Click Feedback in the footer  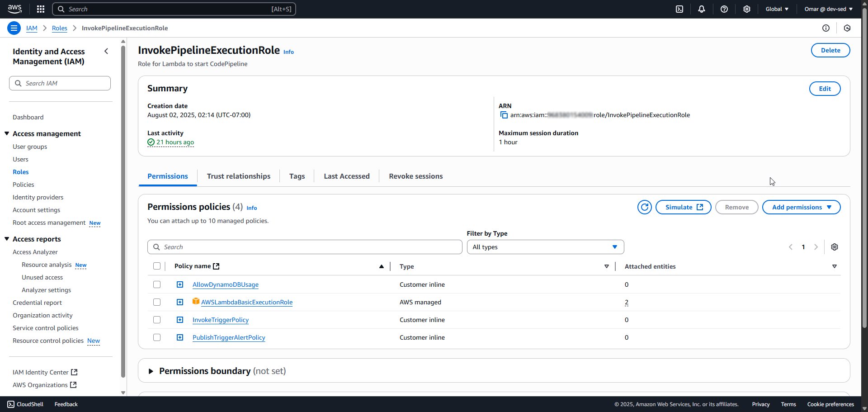pyautogui.click(x=66, y=404)
